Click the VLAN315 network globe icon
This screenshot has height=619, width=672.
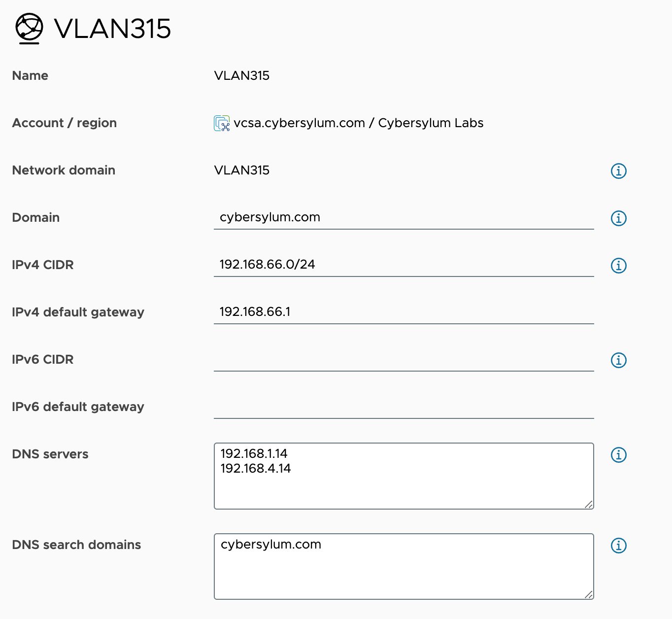[29, 29]
